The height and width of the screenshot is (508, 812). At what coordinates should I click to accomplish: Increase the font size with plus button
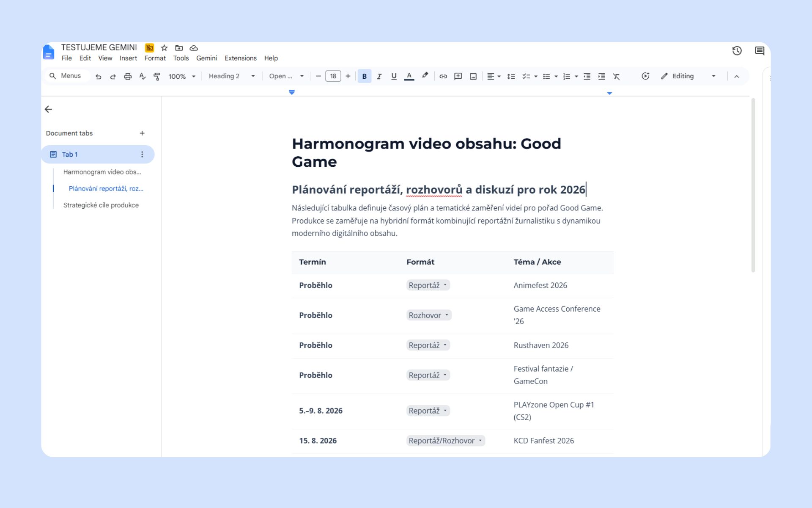348,76
